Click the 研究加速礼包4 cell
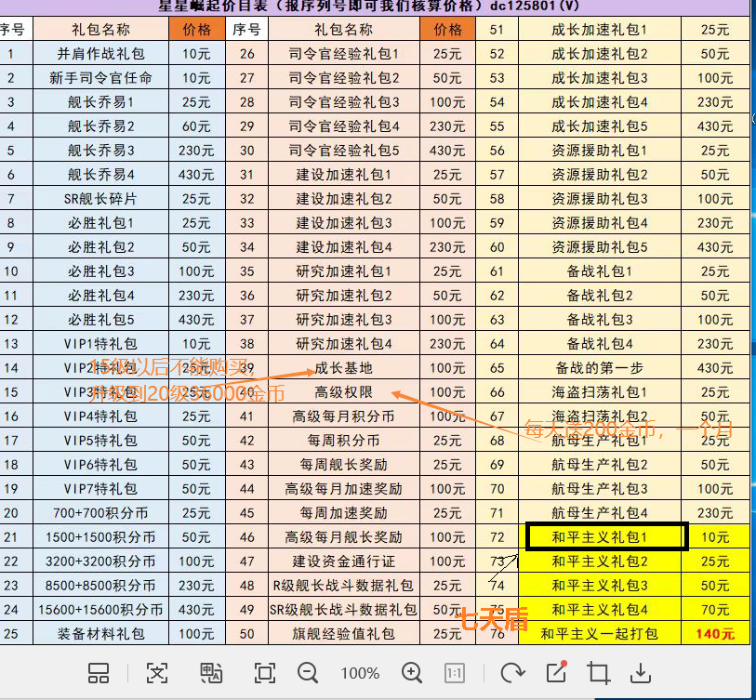The image size is (756, 700). [344, 343]
